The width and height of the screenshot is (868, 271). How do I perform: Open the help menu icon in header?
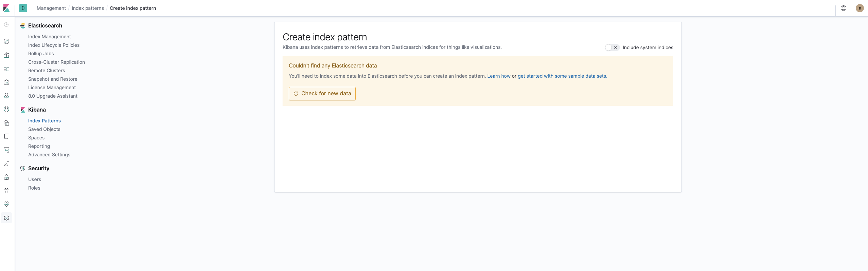point(844,8)
